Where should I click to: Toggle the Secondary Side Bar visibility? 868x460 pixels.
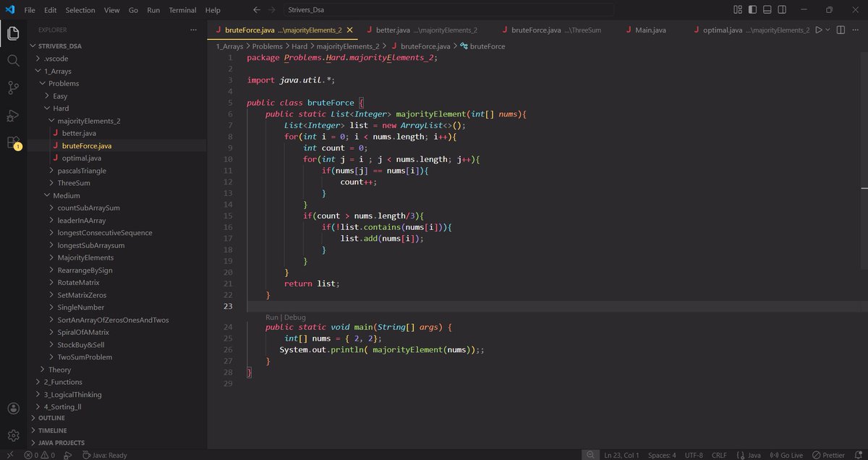pyautogui.click(x=781, y=10)
